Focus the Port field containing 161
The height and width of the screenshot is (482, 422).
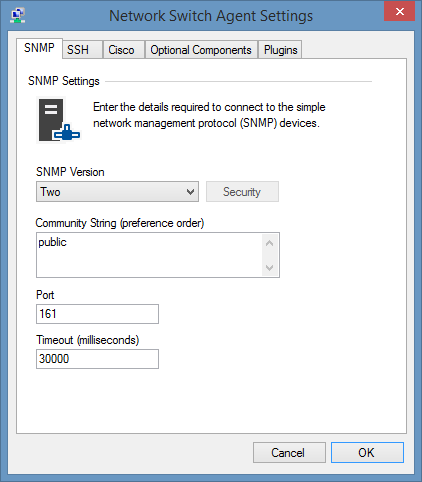coord(97,314)
